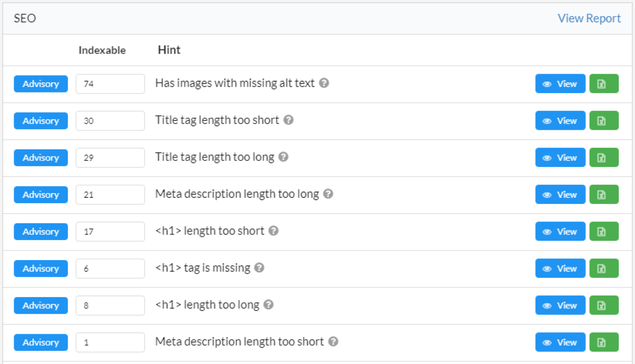View pages with h1 length too long
Image resolution: width=635 pixels, height=364 pixels.
point(560,305)
